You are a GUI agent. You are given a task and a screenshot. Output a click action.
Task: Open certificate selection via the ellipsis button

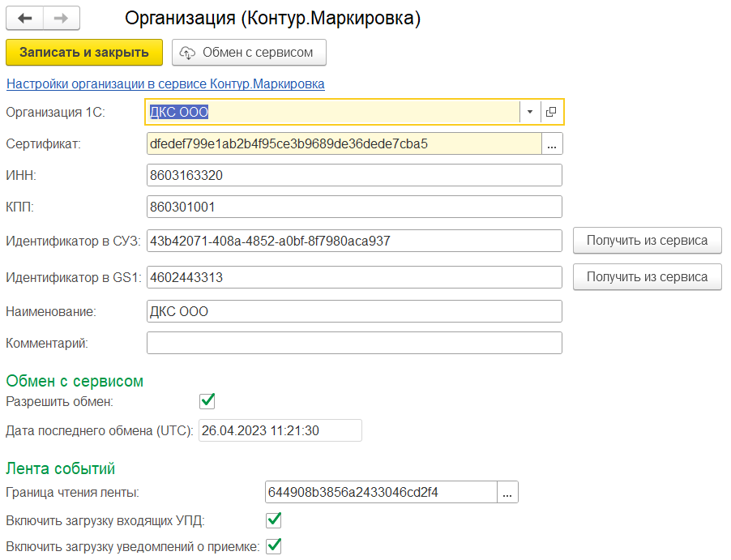pyautogui.click(x=552, y=143)
